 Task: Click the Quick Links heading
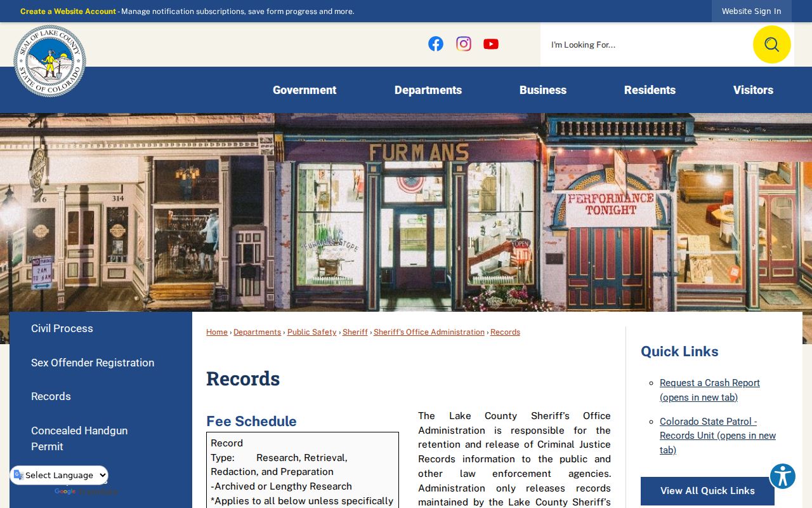pos(679,351)
